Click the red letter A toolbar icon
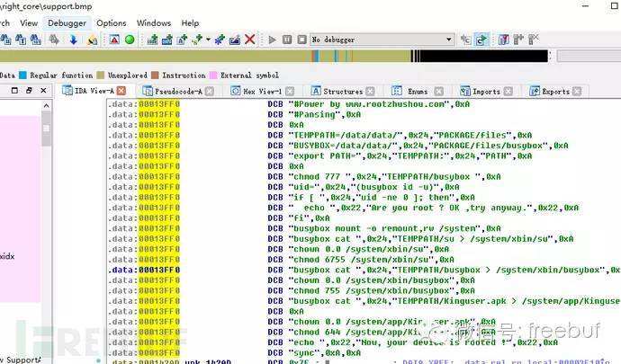Image resolution: width=621 pixels, height=364 pixels. (x=114, y=40)
